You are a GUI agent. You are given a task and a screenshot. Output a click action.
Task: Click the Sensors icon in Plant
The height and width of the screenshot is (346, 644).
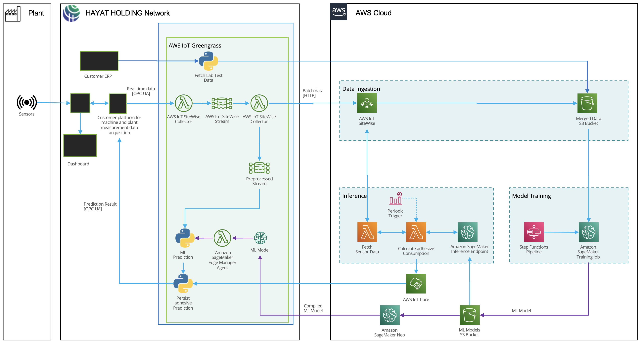click(26, 102)
